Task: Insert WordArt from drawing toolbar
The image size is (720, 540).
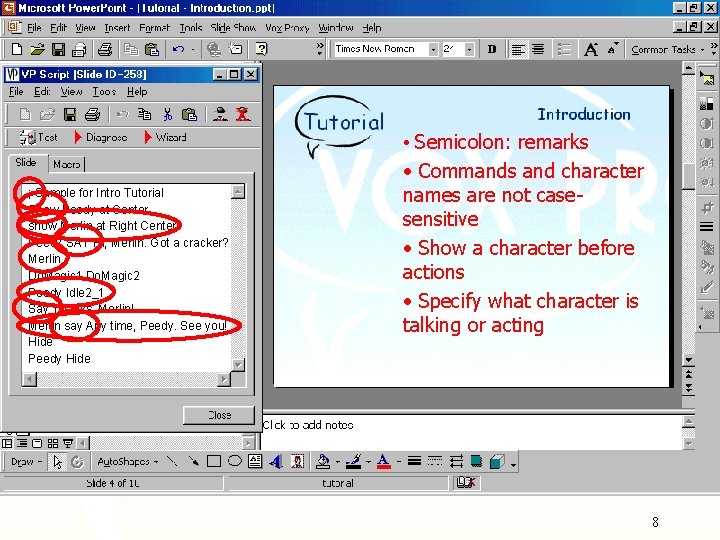Action: [x=276, y=461]
